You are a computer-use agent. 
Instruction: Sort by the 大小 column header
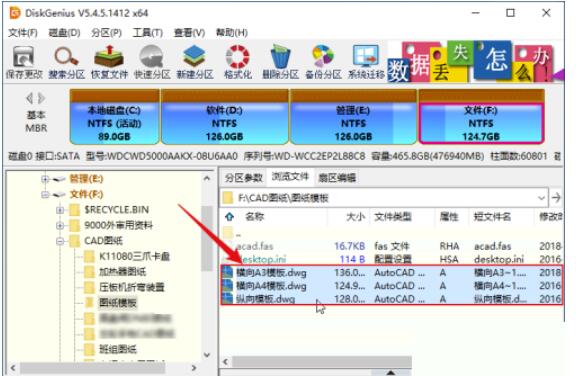coord(355,217)
